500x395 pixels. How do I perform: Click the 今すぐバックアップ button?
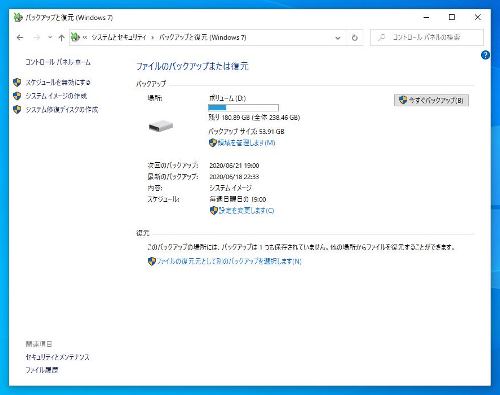pyautogui.click(x=431, y=100)
